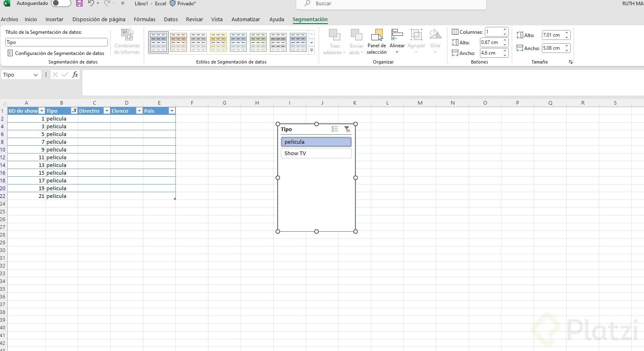This screenshot has height=351, width=644.
Task: Open Configuración de Segmentación de datos
Action: coord(56,53)
